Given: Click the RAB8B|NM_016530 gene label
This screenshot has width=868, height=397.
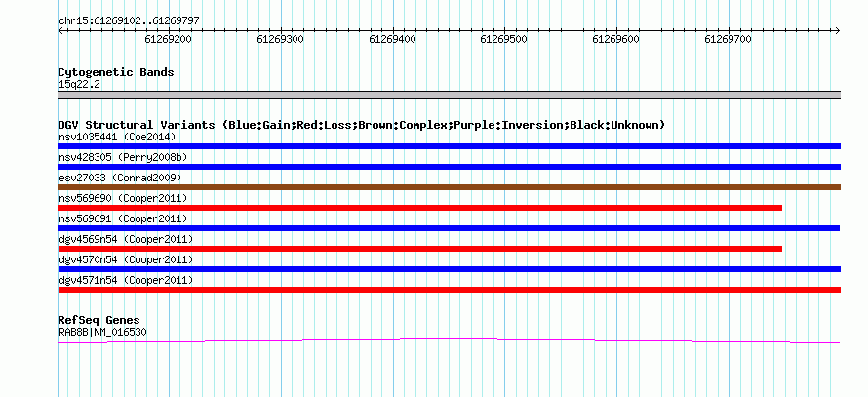Looking at the screenshot, I should pyautogui.click(x=102, y=333).
